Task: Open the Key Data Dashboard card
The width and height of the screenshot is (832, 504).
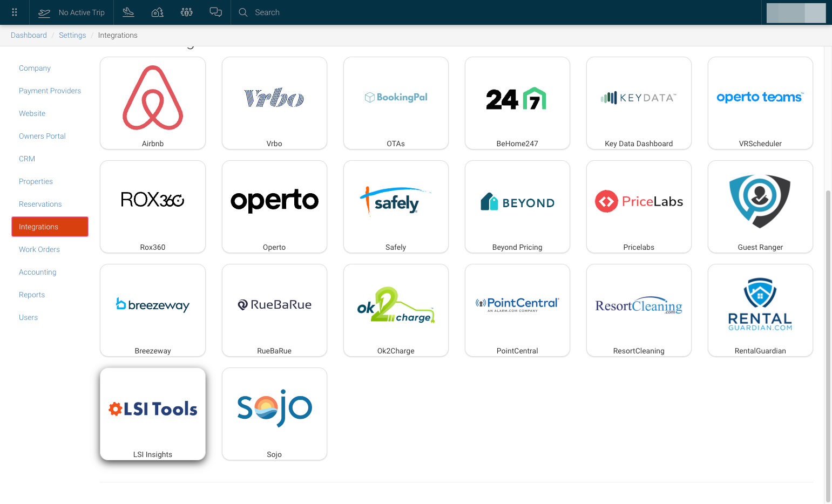Action: (639, 103)
